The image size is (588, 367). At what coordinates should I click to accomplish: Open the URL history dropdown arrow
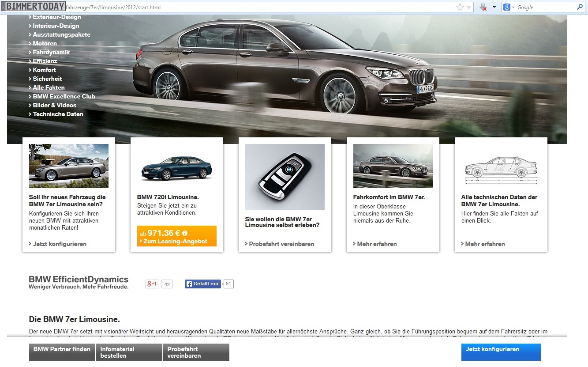click(x=468, y=7)
